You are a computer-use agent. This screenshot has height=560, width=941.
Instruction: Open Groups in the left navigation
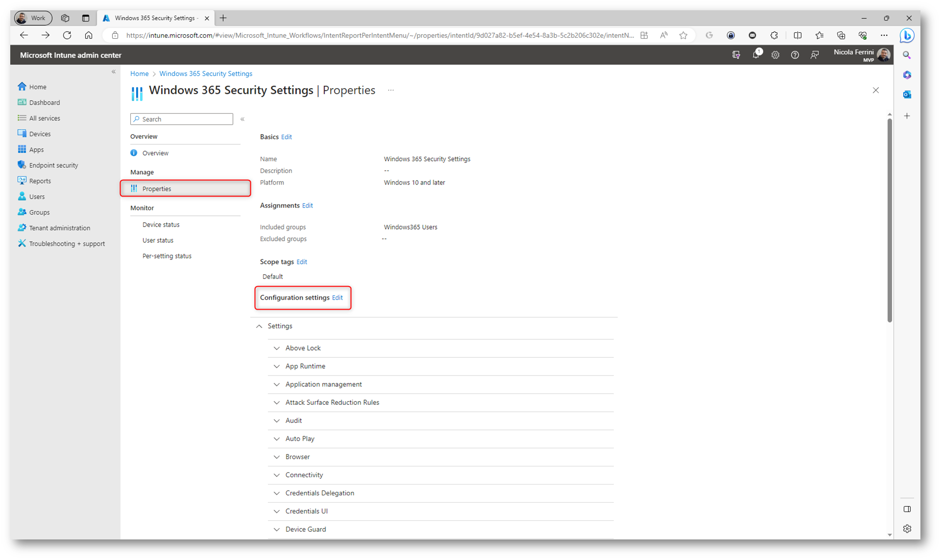tap(39, 212)
